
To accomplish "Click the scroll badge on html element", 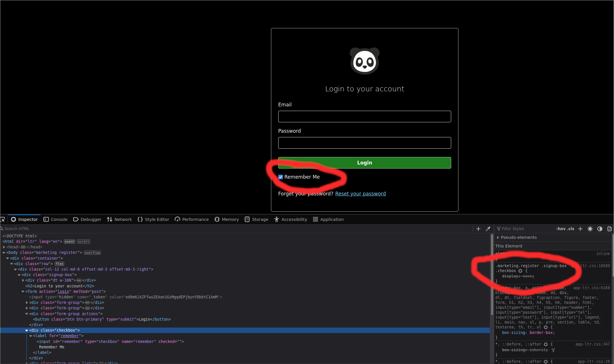I will [84, 242].
